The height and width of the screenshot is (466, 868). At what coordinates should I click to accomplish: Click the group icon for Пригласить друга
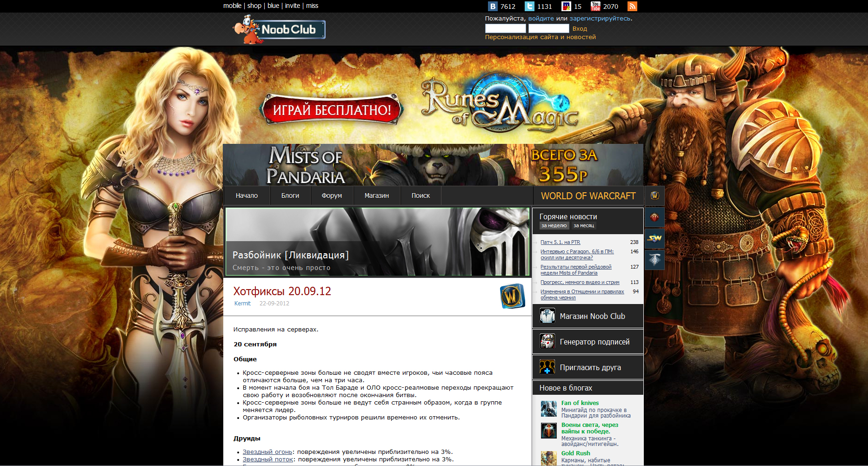tap(548, 367)
